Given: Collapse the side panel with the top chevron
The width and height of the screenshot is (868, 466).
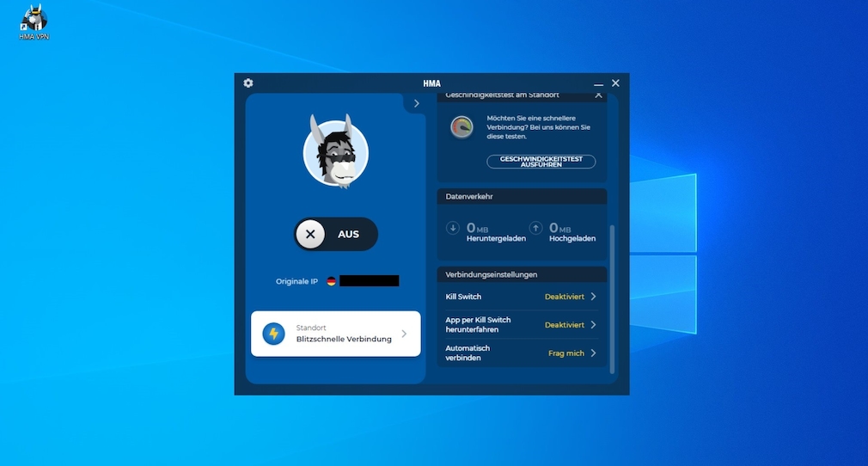Looking at the screenshot, I should [x=416, y=103].
